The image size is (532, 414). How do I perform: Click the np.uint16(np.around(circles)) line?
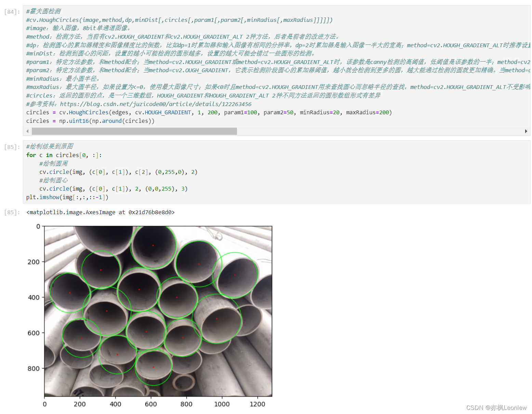pos(90,121)
